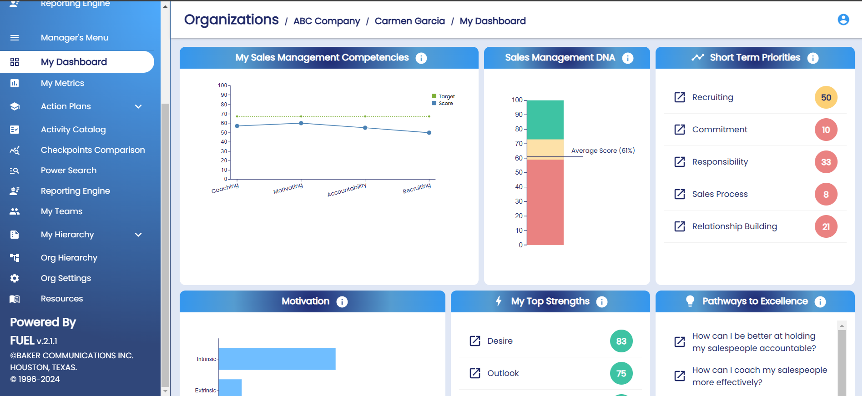Click the user profile avatar icon

[x=843, y=20]
